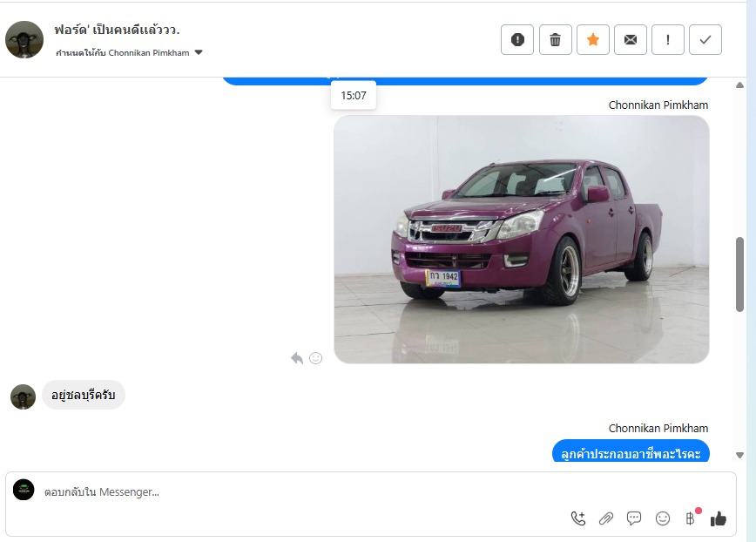
Task: Click the scroll up arrow in chat
Action: point(739,85)
